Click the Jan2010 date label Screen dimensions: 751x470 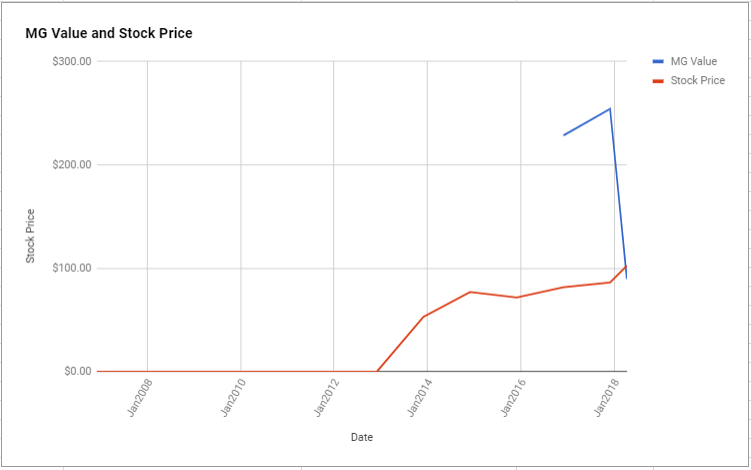233,398
